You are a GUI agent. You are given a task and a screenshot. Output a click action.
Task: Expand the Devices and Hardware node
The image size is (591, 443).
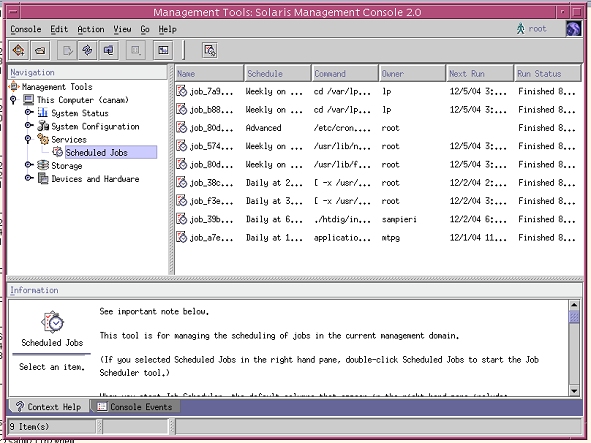[x=29, y=178]
